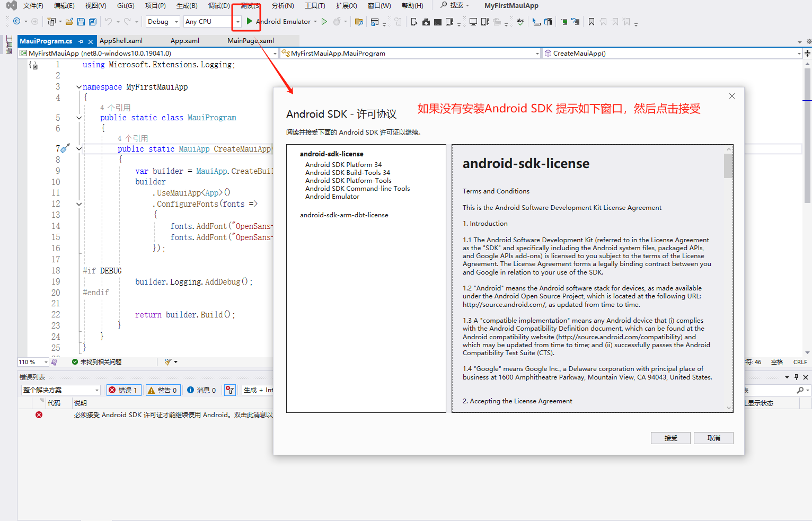Click the open file folder icon
The height and width of the screenshot is (521, 812).
point(69,22)
